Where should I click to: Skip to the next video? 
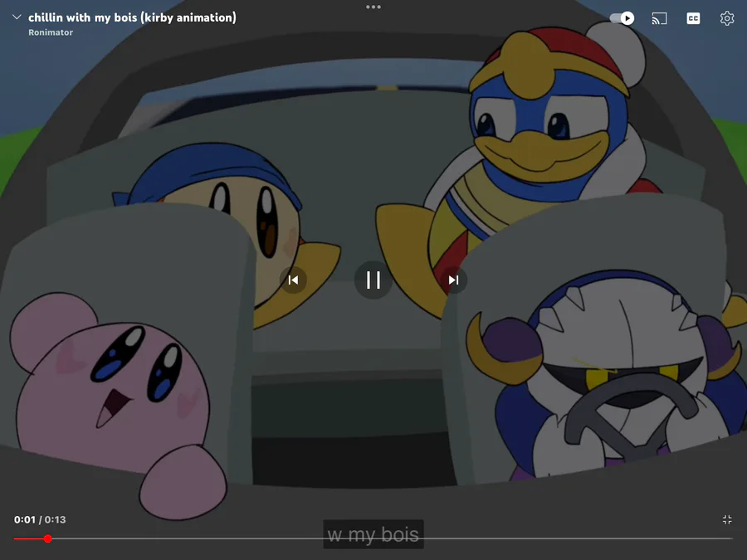453,280
